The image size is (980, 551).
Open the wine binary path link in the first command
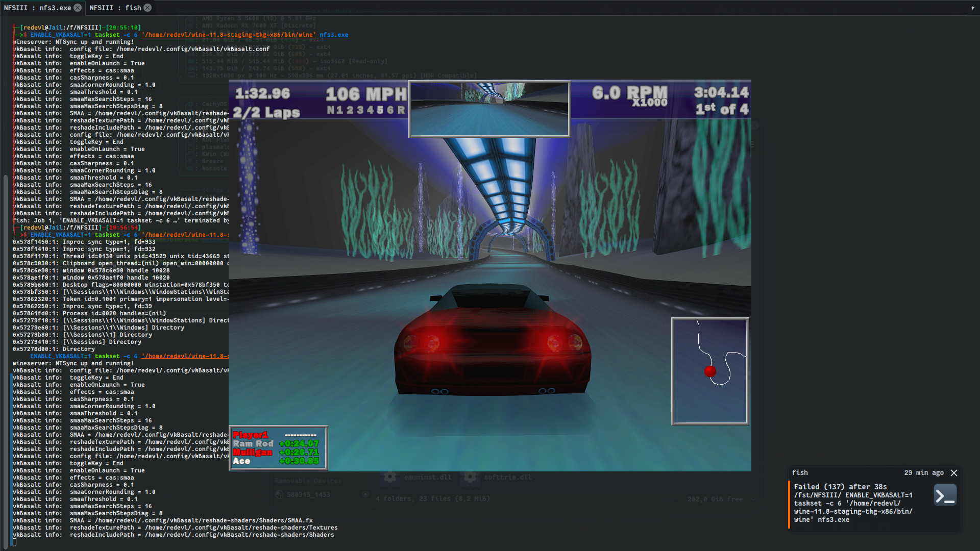(229, 35)
